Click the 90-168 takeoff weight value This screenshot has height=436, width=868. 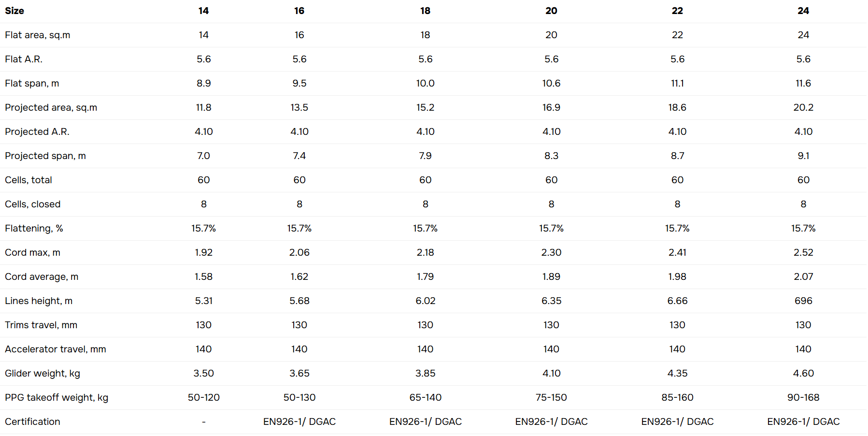point(803,397)
